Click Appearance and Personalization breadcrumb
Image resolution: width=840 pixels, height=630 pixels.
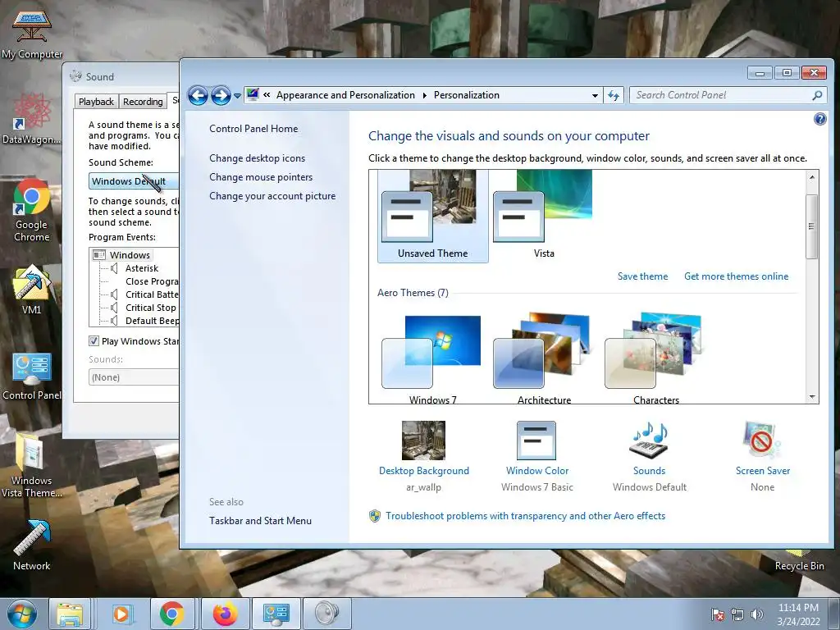click(x=345, y=95)
